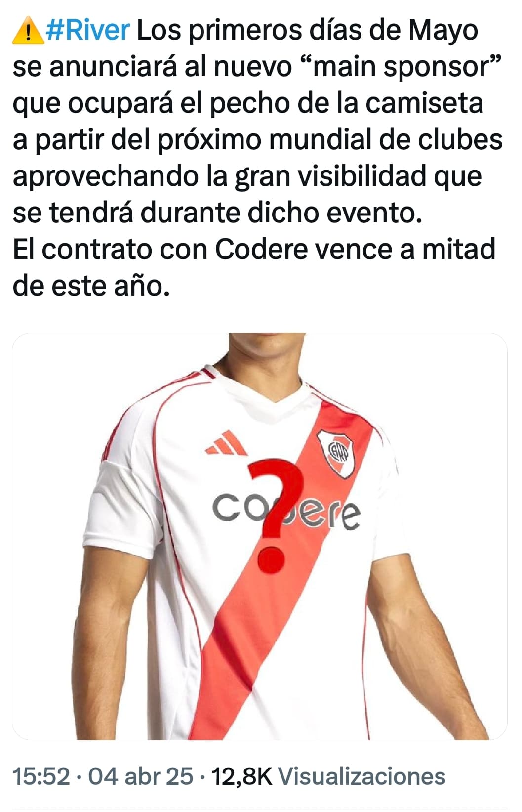
Task: Click the 15:52 timestamp
Action: pyautogui.click(x=41, y=776)
